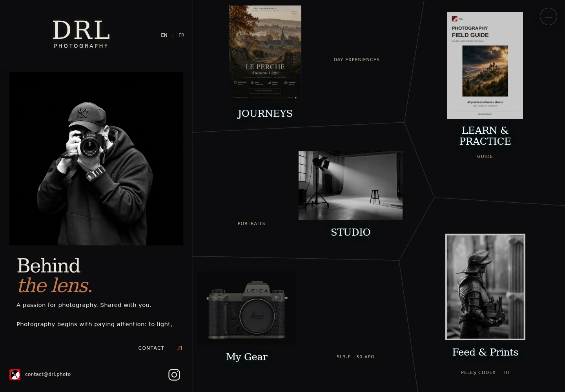
Task: Click the contact arrow icon
Action: click(x=179, y=348)
